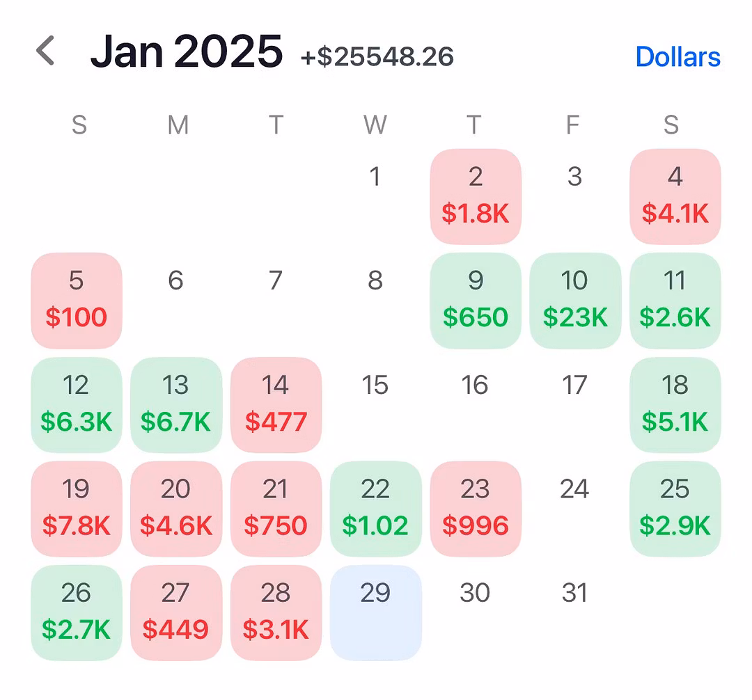Select January 13 with $6.7K gain
The image size is (752, 700).
click(x=176, y=404)
